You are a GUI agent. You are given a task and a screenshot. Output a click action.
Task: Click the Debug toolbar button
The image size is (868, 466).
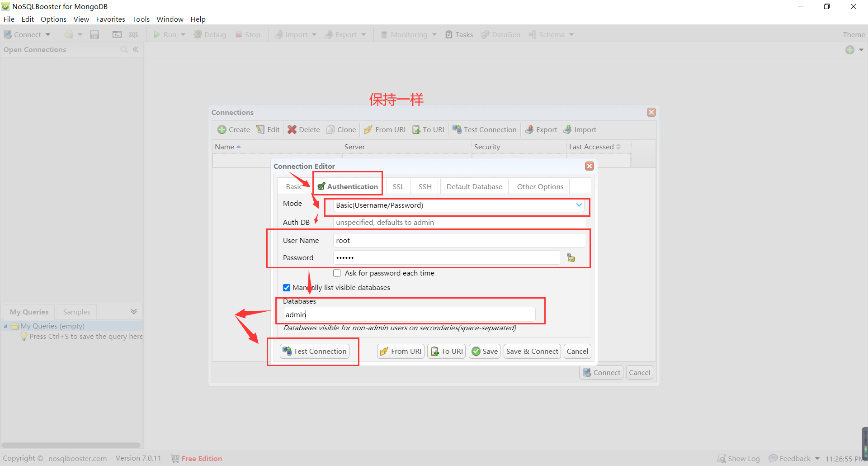[210, 34]
